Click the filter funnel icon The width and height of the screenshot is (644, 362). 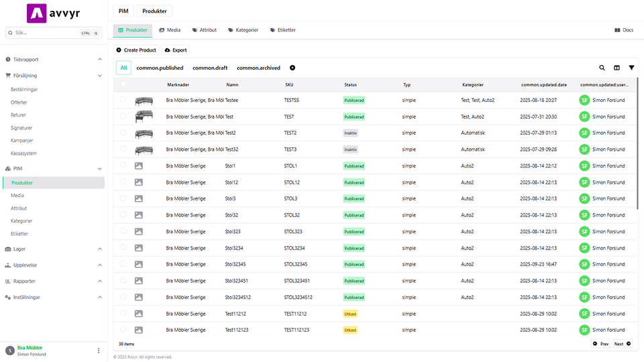coord(631,68)
